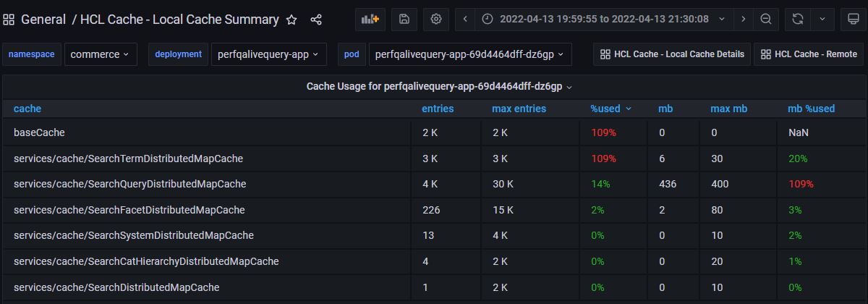The image size is (868, 304).
Task: Shift time range forward with right arrow
Action: pyautogui.click(x=743, y=20)
